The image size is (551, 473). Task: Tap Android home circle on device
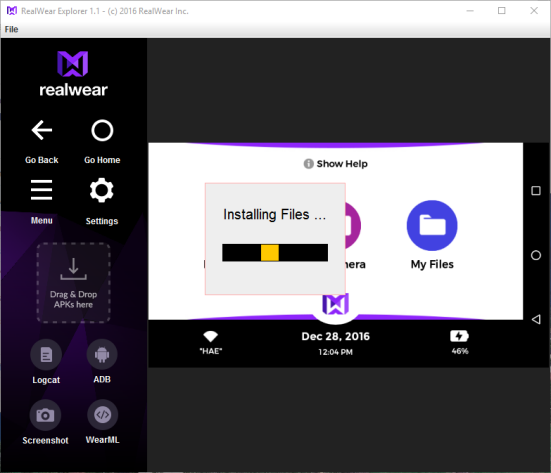[536, 255]
